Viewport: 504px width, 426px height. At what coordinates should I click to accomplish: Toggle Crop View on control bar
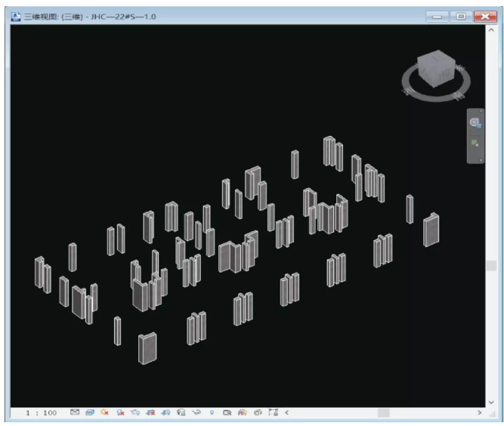click(x=150, y=412)
